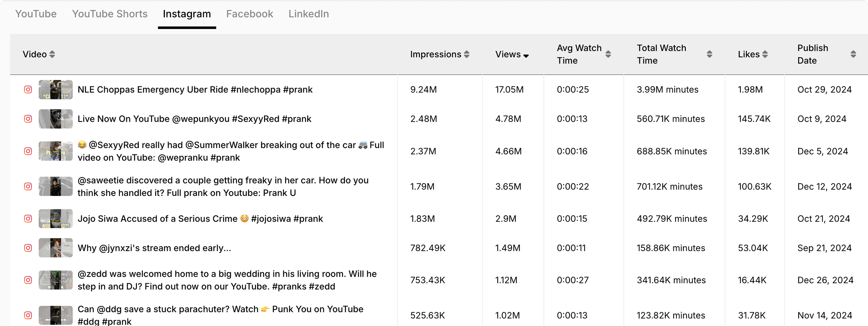868x326 pixels.
Task: Sort by Likes column arrows
Action: pyautogui.click(x=765, y=54)
